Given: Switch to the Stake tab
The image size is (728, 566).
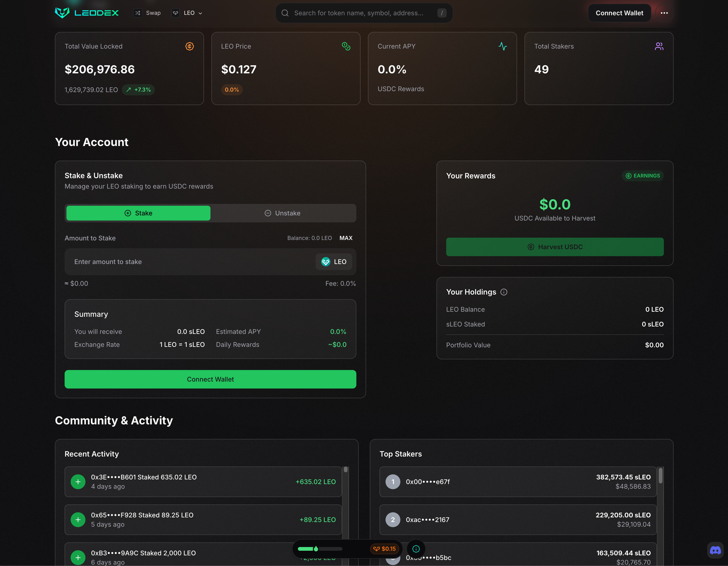Looking at the screenshot, I should [138, 213].
